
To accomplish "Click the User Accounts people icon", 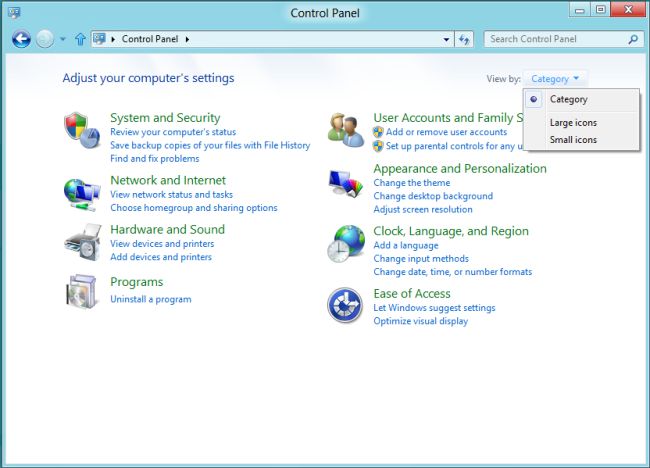I will point(346,130).
